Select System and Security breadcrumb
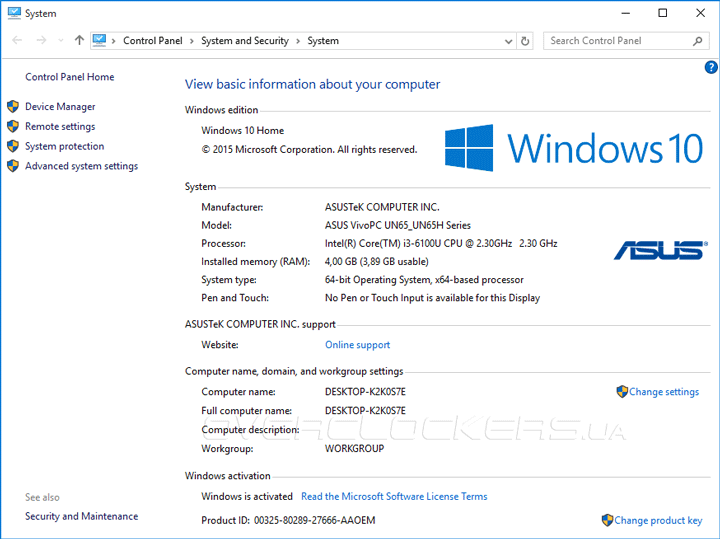The image size is (720, 539). [245, 40]
